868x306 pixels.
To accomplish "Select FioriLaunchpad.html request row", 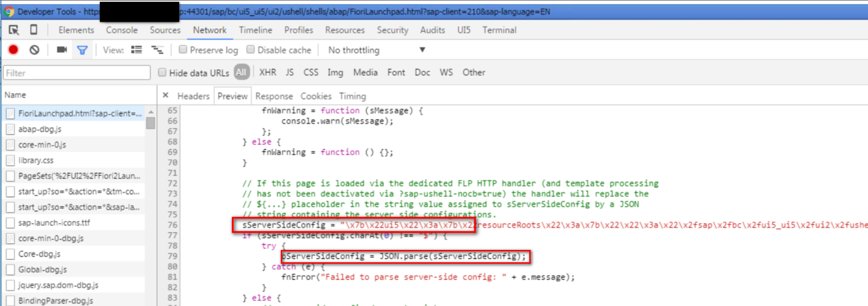I will click(74, 114).
